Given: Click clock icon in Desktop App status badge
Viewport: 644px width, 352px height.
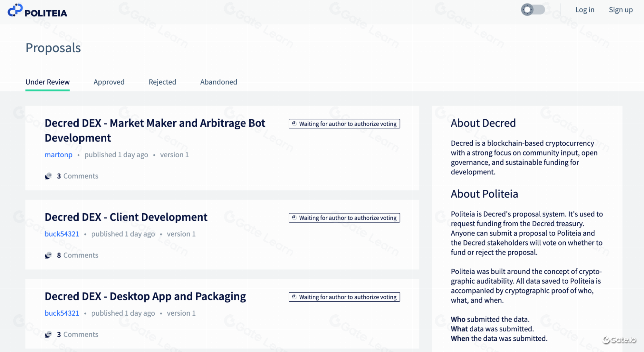Looking at the screenshot, I should pyautogui.click(x=294, y=297).
